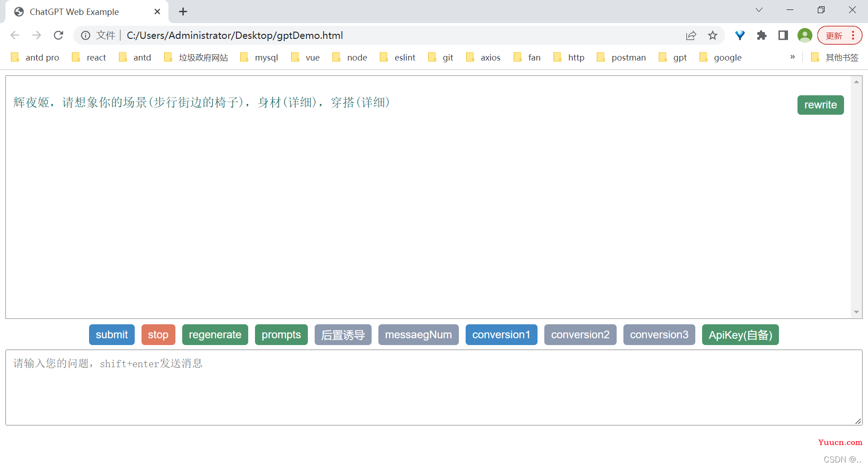
Task: Click the 后置诱导 button
Action: (x=343, y=335)
